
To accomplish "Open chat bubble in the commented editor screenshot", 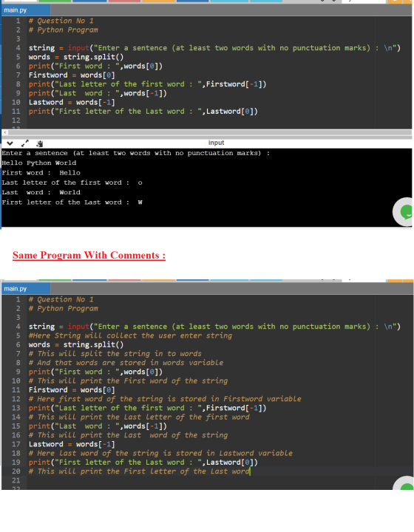I will point(404,483).
